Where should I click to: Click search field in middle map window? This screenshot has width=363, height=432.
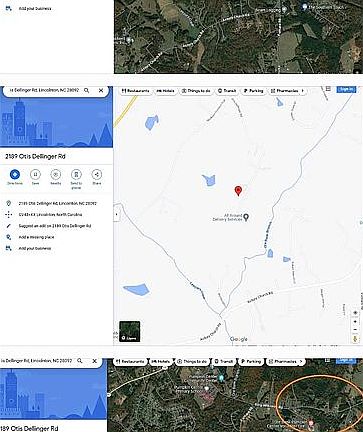point(44,90)
